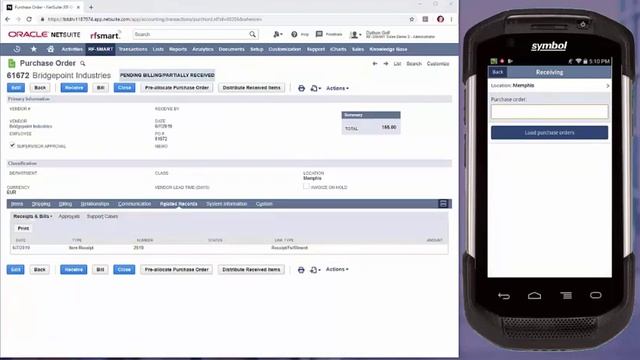Image resolution: width=640 pixels, height=360 pixels.
Task: Click in the NetSuite global search field
Action: tap(190, 34)
